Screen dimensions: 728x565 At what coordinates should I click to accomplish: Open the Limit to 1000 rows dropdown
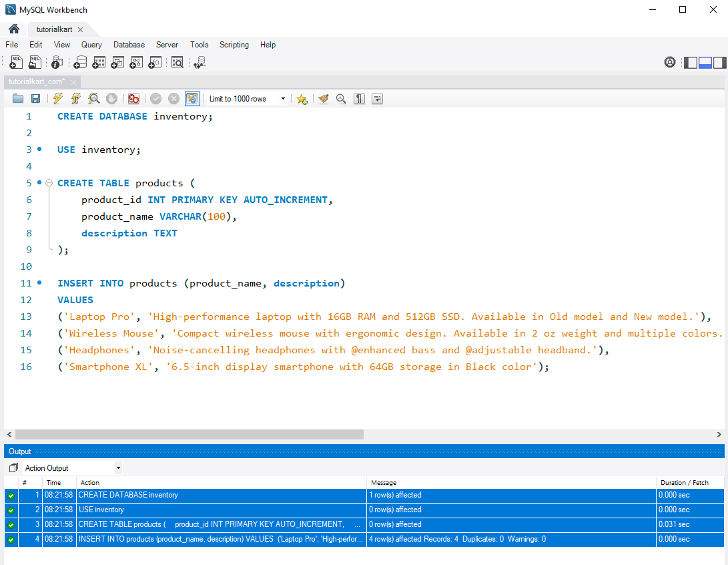click(x=282, y=98)
